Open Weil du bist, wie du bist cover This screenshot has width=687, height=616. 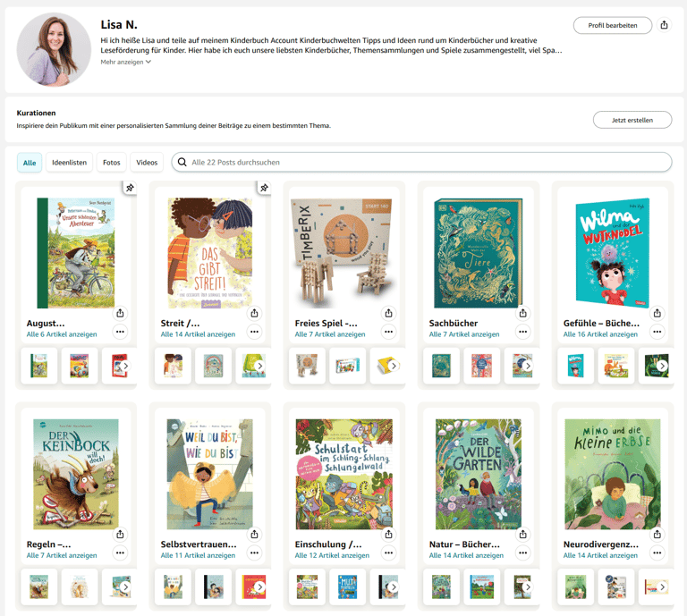210,474
